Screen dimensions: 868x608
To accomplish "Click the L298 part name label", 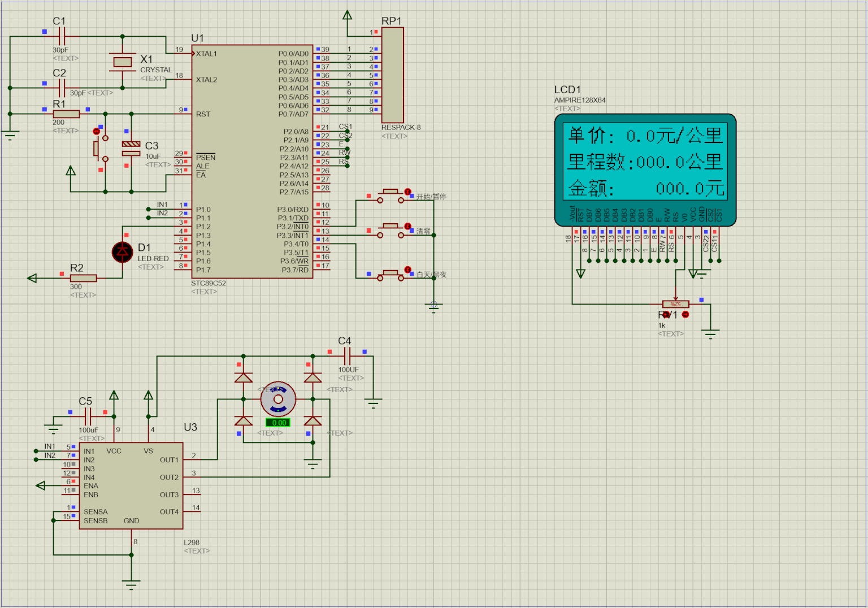I will coord(192,542).
